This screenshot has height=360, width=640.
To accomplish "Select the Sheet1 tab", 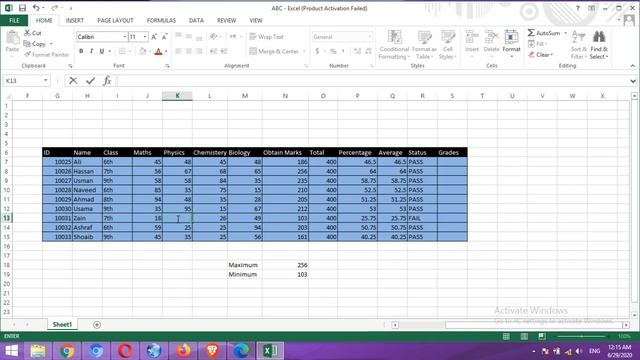I will click(x=62, y=324).
